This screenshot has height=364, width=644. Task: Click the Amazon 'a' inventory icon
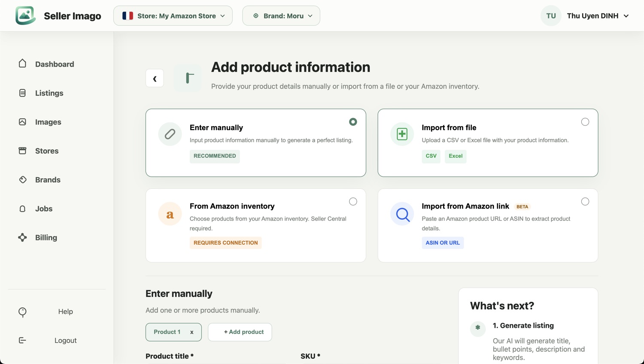coord(170,214)
